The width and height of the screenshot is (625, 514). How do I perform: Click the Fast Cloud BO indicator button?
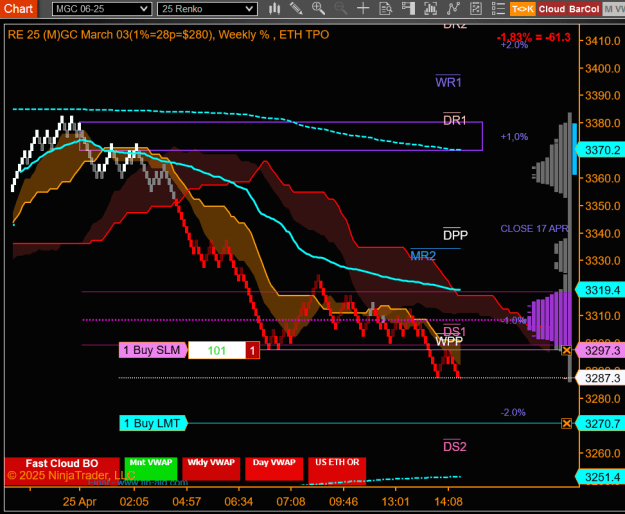point(62,471)
